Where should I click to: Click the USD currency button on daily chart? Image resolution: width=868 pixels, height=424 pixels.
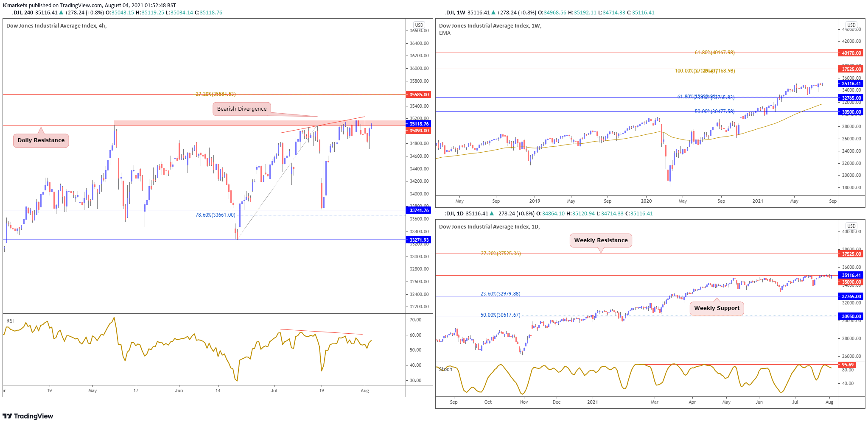[x=851, y=226]
